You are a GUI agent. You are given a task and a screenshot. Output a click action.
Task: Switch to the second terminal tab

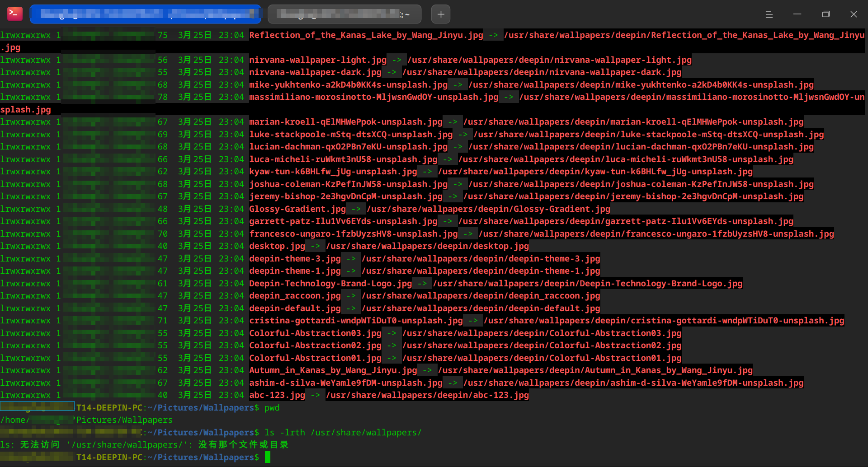pos(344,14)
